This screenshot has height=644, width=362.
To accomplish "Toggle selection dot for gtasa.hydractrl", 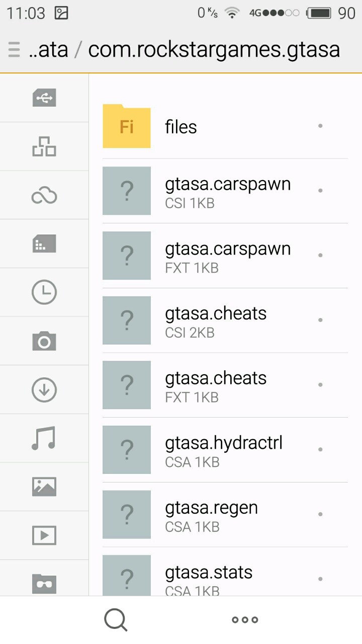I will pos(320,449).
